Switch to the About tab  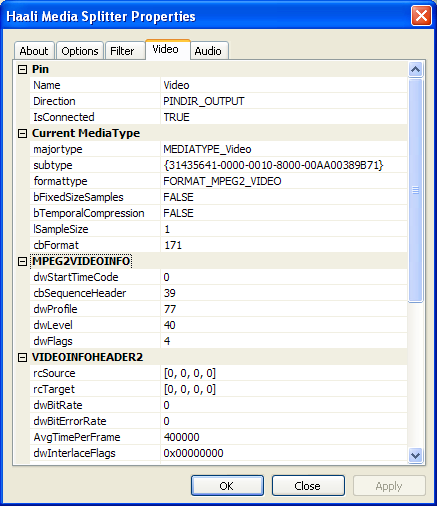pyautogui.click(x=34, y=51)
